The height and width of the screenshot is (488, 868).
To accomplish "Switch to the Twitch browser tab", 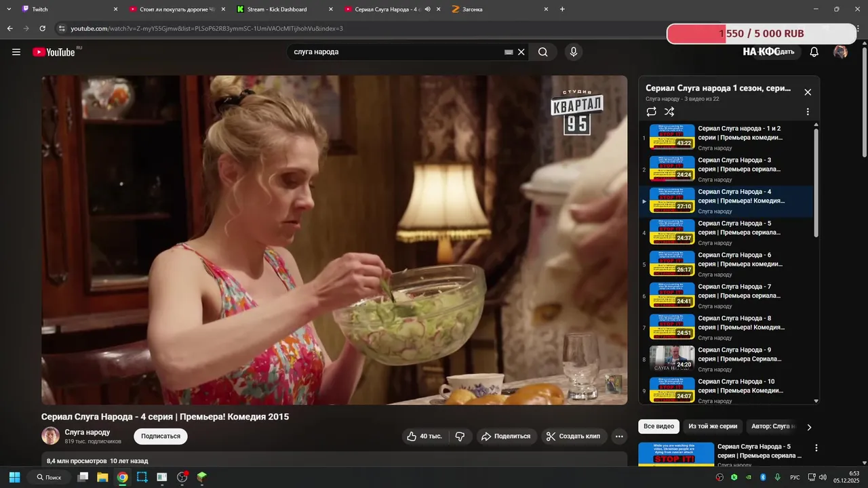I will [69, 9].
